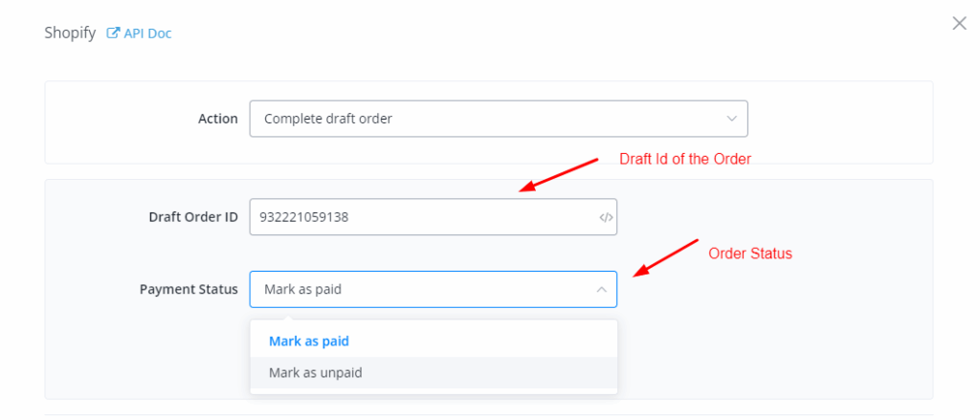Click the chevron arrow in the Action field
The height and width of the screenshot is (420, 980).
click(x=732, y=119)
